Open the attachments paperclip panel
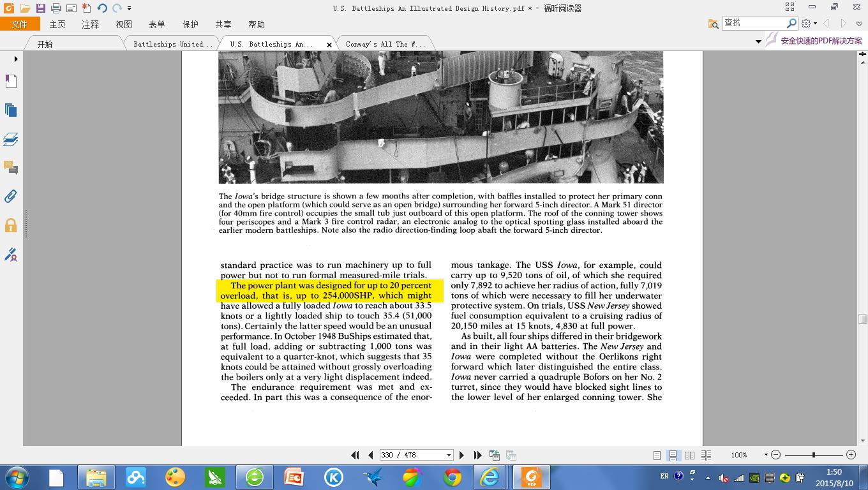The height and width of the screenshot is (490, 868). pos(11,197)
